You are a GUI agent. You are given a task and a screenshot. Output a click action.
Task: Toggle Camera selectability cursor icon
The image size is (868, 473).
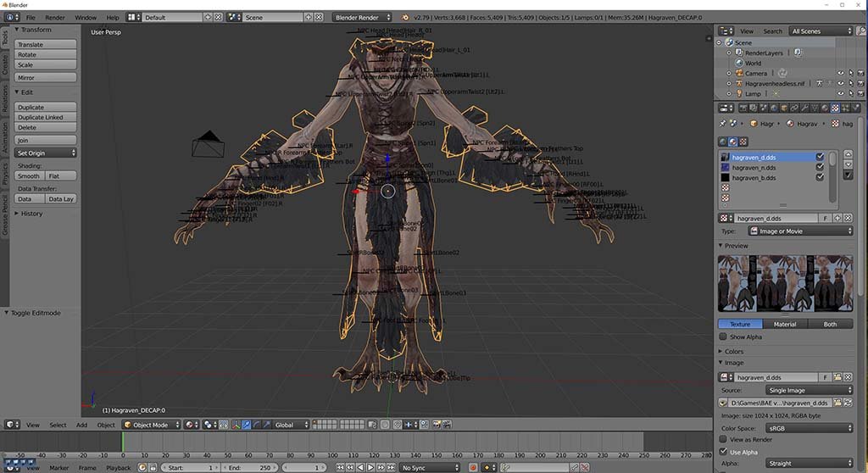pyautogui.click(x=851, y=73)
